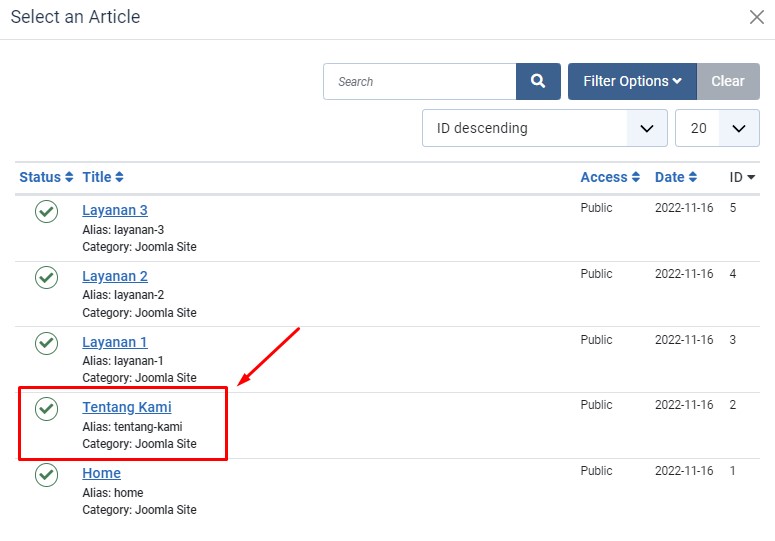Viewport: 775px width, 541px height.
Task: Open the ID descending sort dropdown
Action: (544, 128)
